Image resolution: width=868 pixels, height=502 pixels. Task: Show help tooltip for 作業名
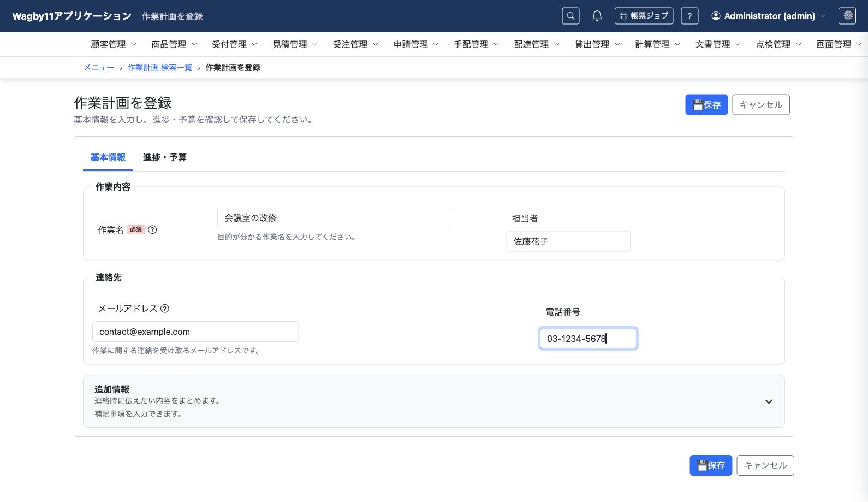click(153, 230)
